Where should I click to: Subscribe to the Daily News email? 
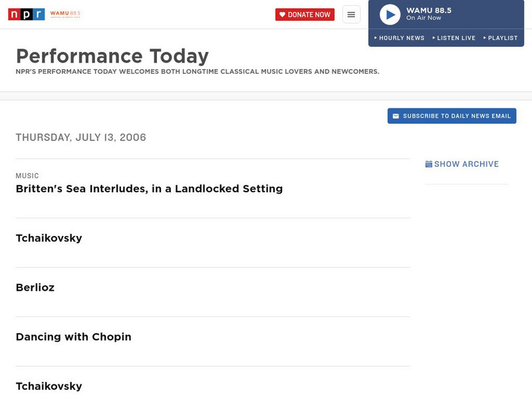tap(452, 116)
